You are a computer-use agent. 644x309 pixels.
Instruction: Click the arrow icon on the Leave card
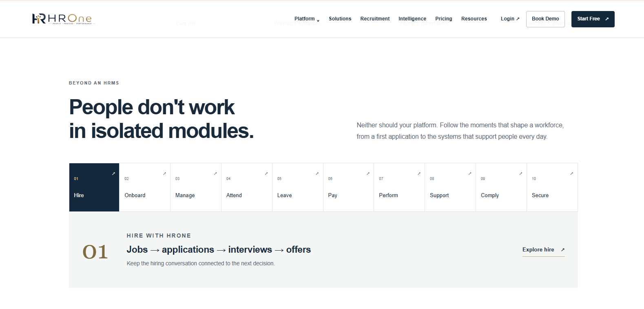pyautogui.click(x=317, y=173)
